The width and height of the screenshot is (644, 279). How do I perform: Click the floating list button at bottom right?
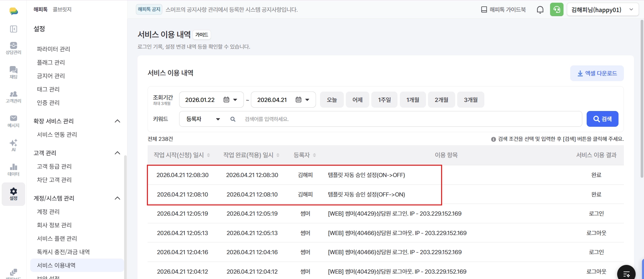[626, 274]
